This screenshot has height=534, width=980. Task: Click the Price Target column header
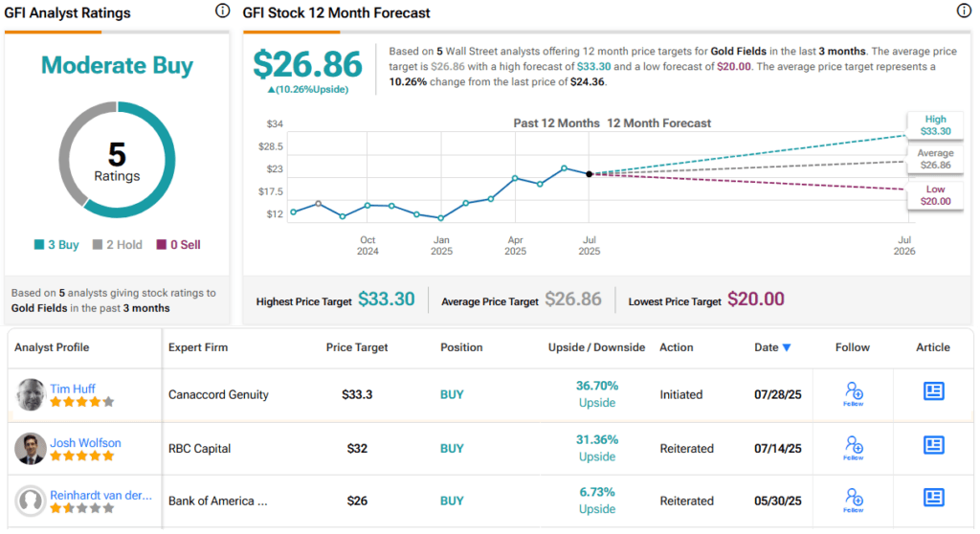point(357,347)
